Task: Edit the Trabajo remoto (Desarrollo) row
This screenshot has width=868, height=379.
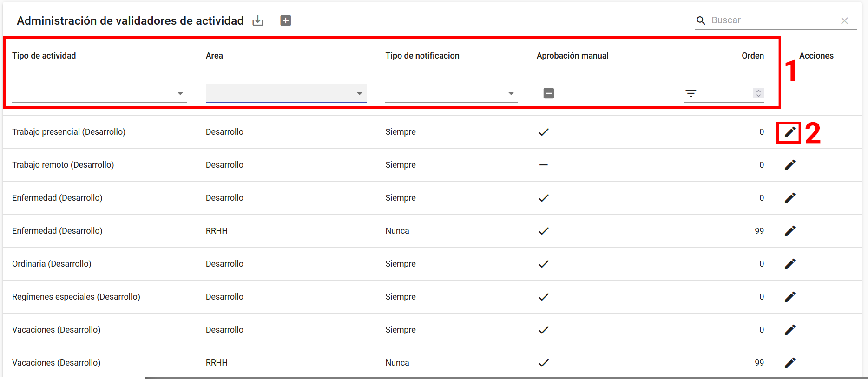Action: (x=789, y=165)
